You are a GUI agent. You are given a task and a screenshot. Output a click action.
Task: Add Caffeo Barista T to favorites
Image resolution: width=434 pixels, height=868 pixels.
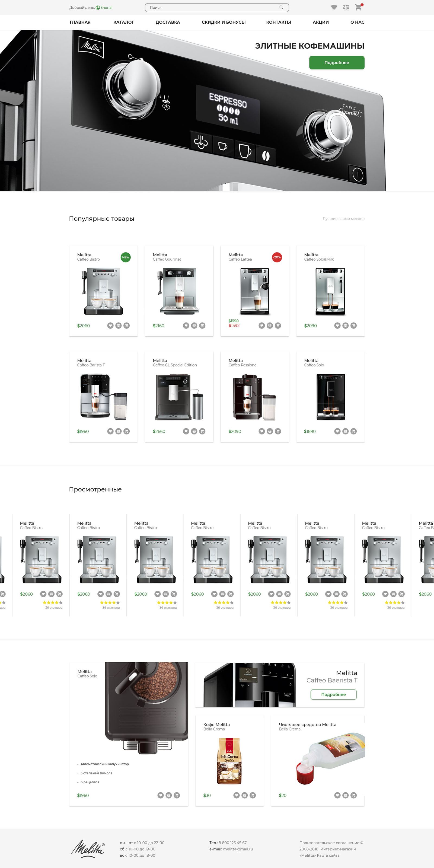pos(110,431)
